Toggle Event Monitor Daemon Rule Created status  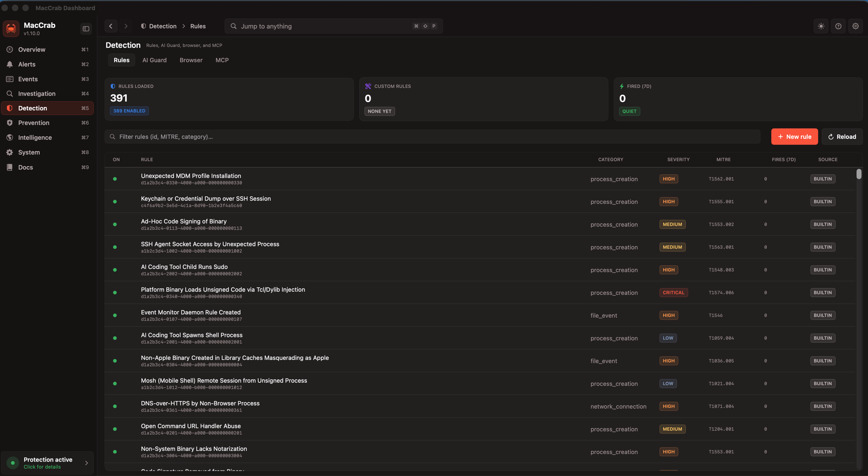(x=115, y=315)
